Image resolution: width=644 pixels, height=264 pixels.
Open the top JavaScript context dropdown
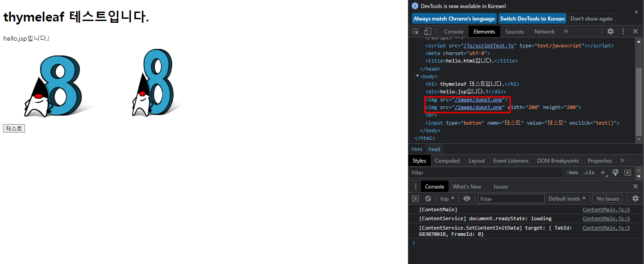click(x=447, y=198)
